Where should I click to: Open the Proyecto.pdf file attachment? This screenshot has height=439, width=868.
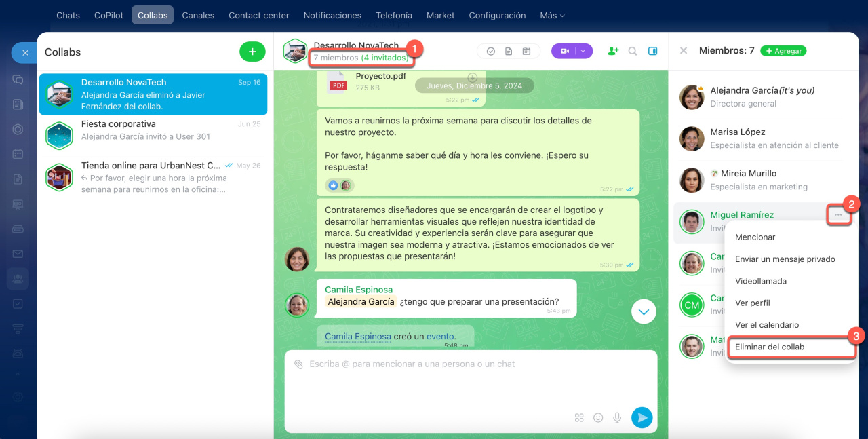tap(380, 77)
